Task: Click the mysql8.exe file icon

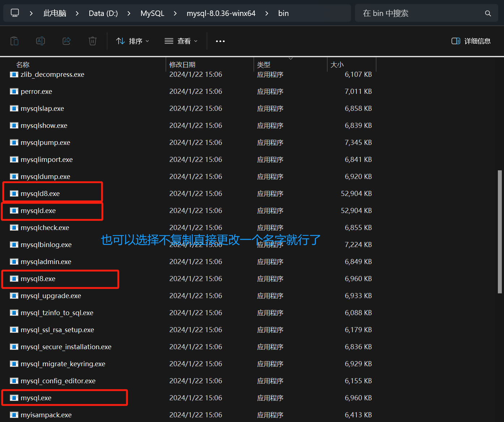Action: coord(14,279)
